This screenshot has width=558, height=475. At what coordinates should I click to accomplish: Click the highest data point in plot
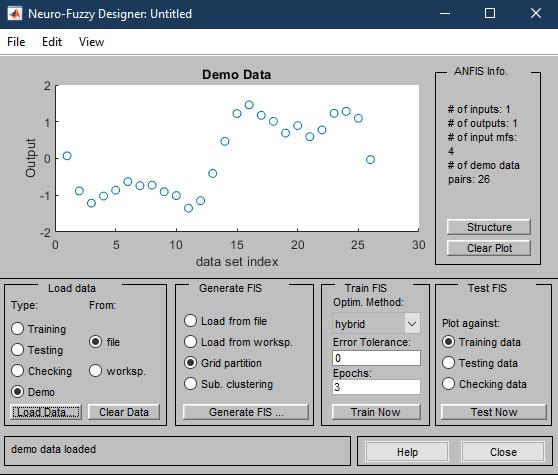click(x=249, y=105)
